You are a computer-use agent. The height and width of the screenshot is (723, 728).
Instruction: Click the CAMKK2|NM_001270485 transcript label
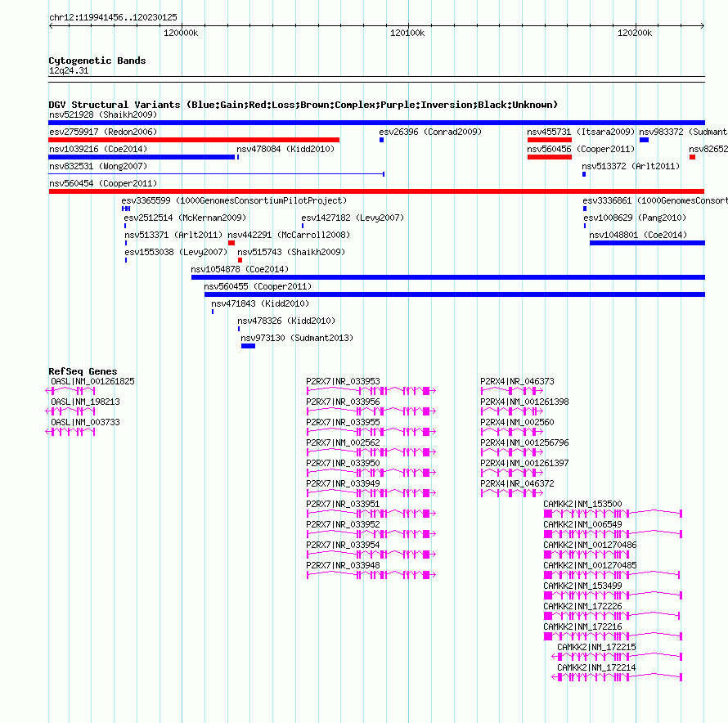tap(590, 565)
